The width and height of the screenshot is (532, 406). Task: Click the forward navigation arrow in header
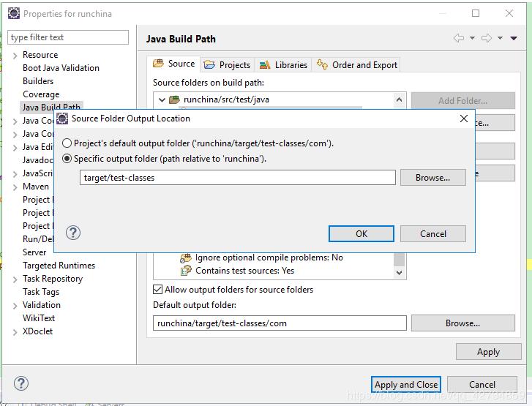click(x=487, y=38)
